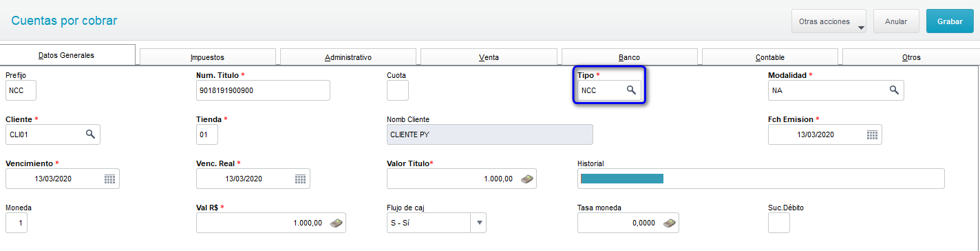Click the empty Suc.Débito field
This screenshot has height=251, width=980.
(x=779, y=223)
